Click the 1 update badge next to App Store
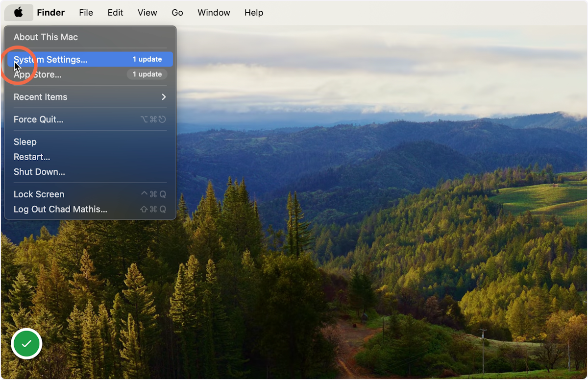 point(147,74)
